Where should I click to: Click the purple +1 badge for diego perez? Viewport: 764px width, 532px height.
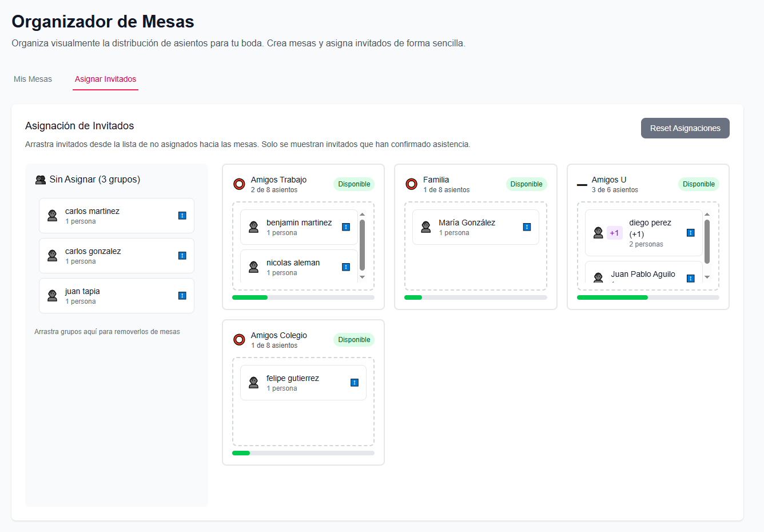[x=614, y=233]
